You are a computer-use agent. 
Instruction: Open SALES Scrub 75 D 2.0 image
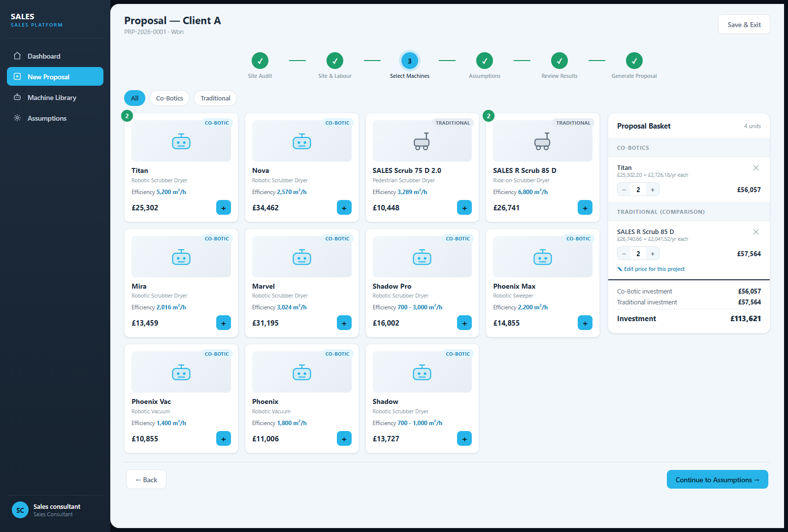[x=422, y=141]
